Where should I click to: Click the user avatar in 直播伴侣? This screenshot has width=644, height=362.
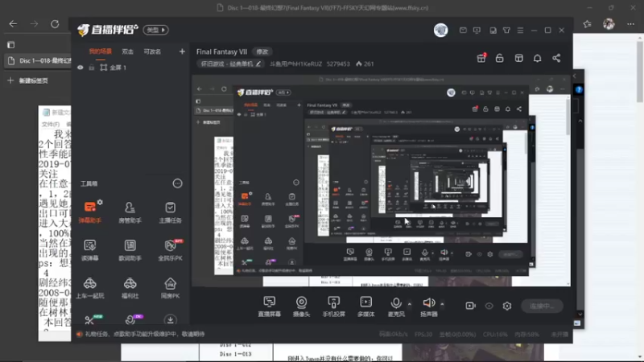pos(440,30)
